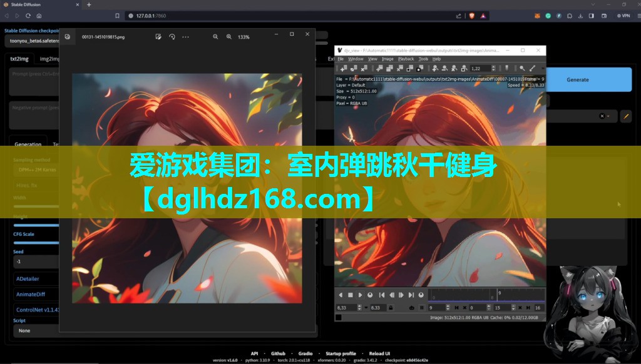
Task: Play the djv_view animation in reverse
Action: 341,295
